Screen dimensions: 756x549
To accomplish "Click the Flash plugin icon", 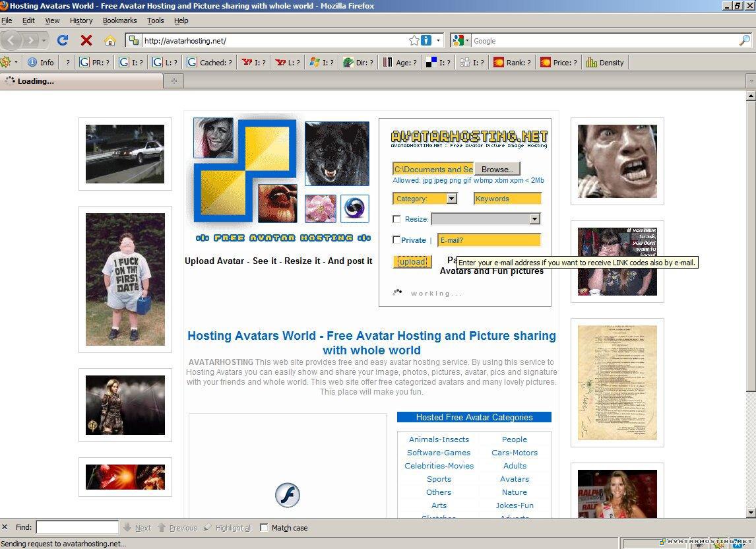I will coord(287,495).
